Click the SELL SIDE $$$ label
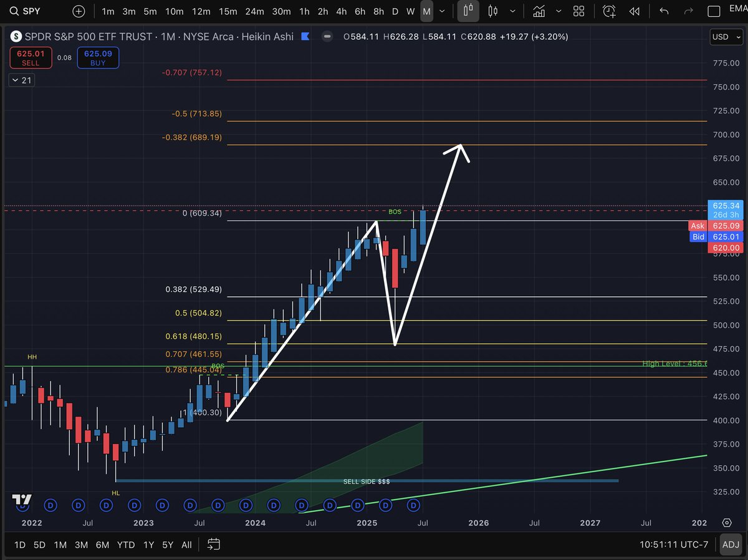This screenshot has width=748, height=560. click(367, 482)
